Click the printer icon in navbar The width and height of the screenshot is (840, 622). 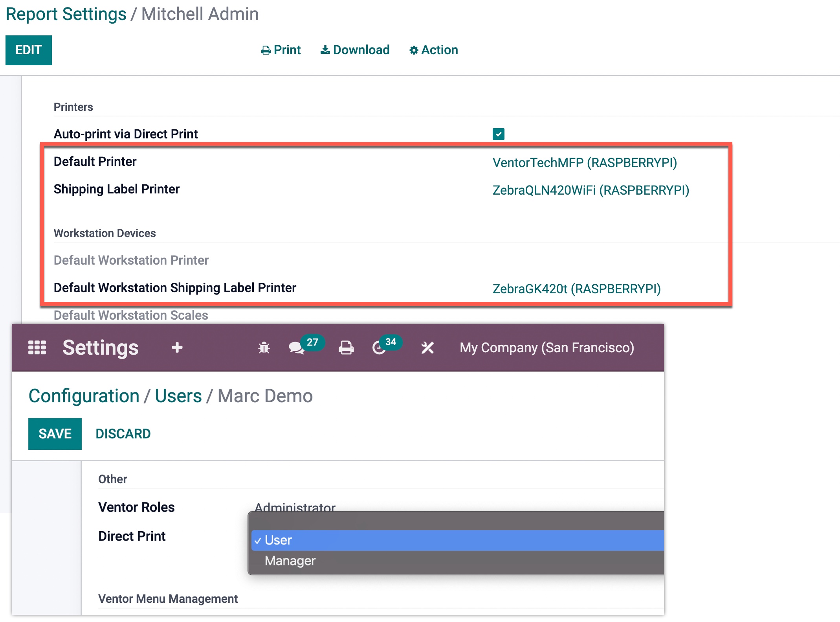coord(346,348)
